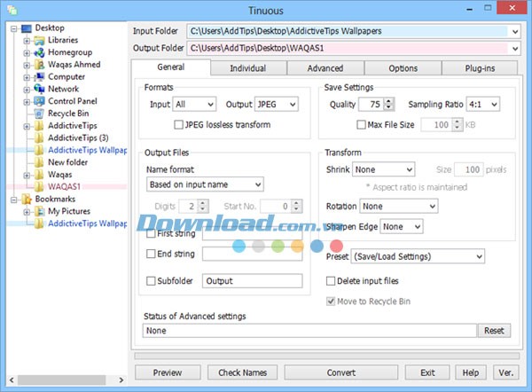Open the Output format JPEG dropdown
The image size is (532, 392).
coord(276,105)
